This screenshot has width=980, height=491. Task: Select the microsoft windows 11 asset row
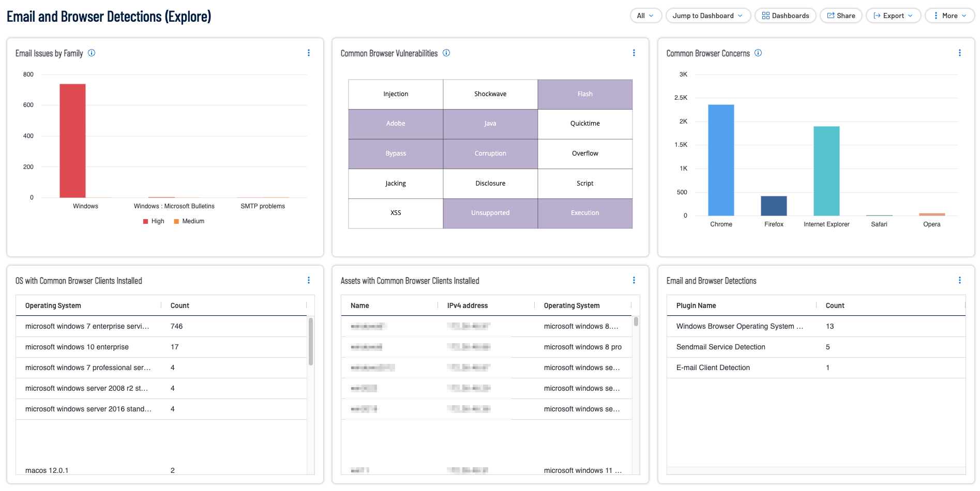tap(486, 470)
